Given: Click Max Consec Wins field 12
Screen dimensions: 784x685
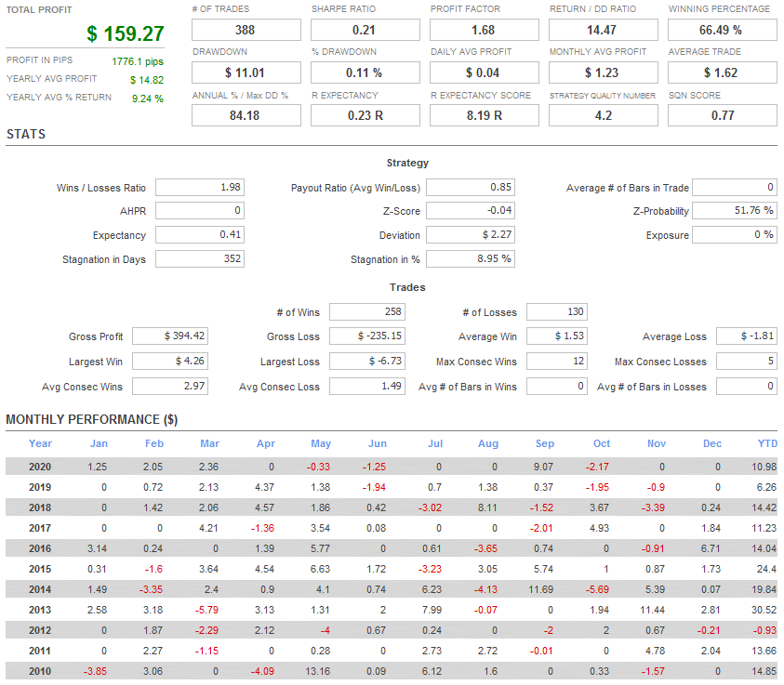Looking at the screenshot, I should tap(557, 361).
